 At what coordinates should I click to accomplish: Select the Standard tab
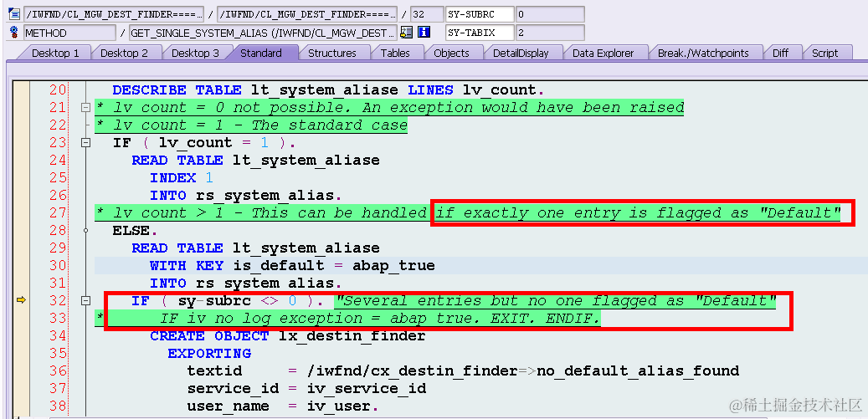click(x=260, y=53)
